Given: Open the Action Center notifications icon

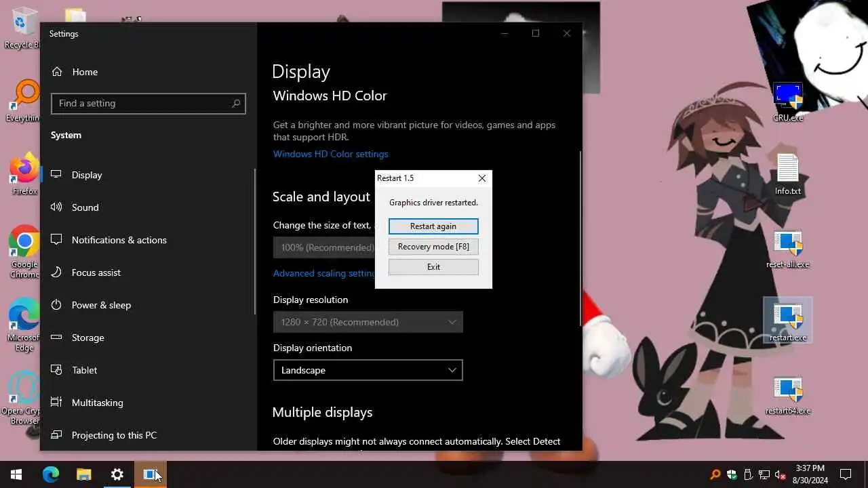Looking at the screenshot, I should pyautogui.click(x=846, y=474).
